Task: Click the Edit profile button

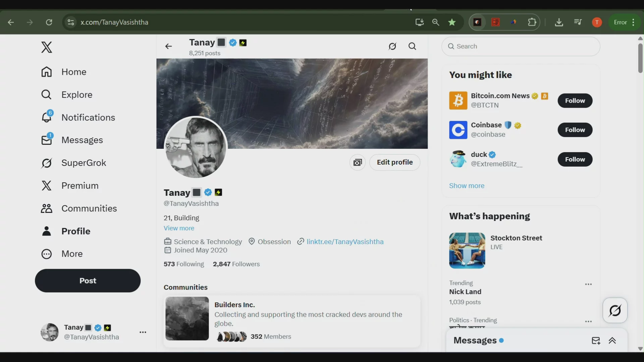Action: pos(394,162)
